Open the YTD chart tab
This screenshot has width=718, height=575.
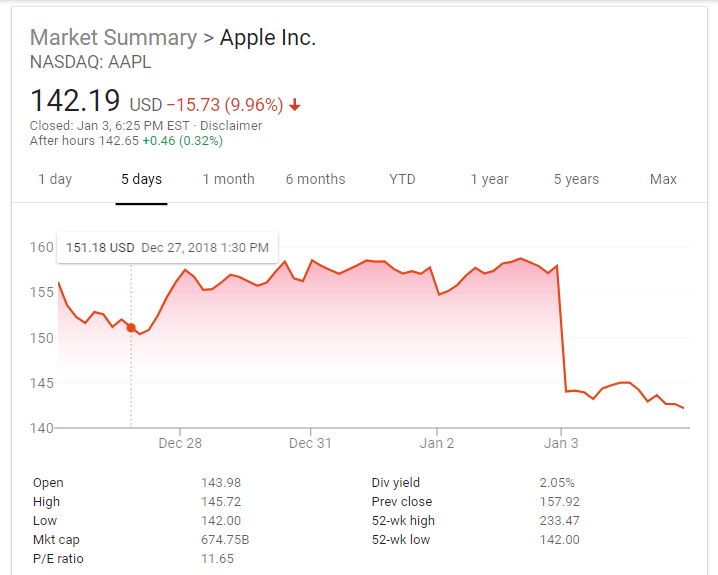(402, 180)
